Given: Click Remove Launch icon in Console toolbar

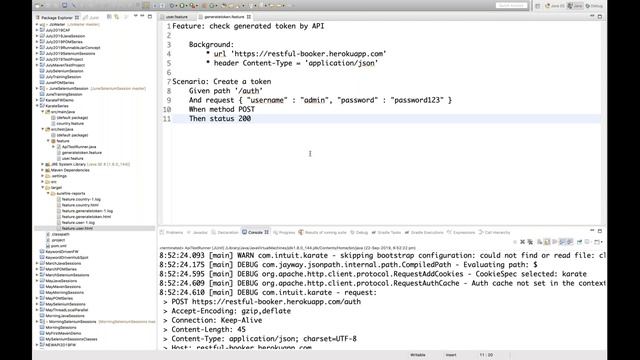Looking at the screenshot, I should 522,242.
